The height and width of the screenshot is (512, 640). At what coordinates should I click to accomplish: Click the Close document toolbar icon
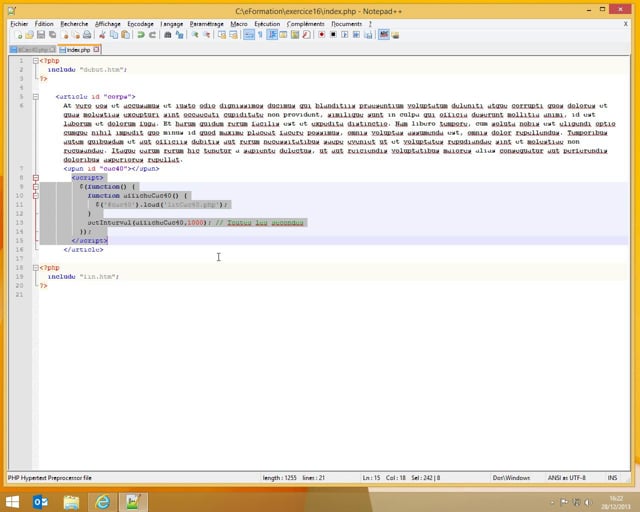65,35
